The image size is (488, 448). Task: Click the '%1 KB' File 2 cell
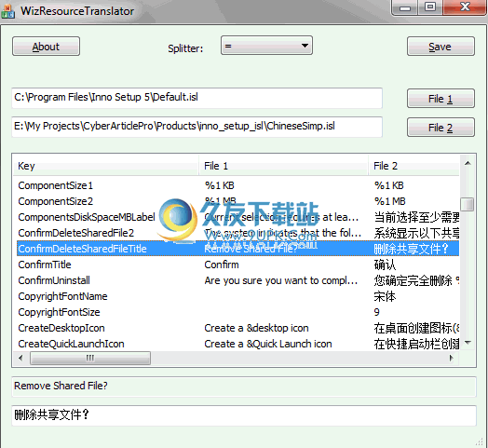[x=389, y=185]
